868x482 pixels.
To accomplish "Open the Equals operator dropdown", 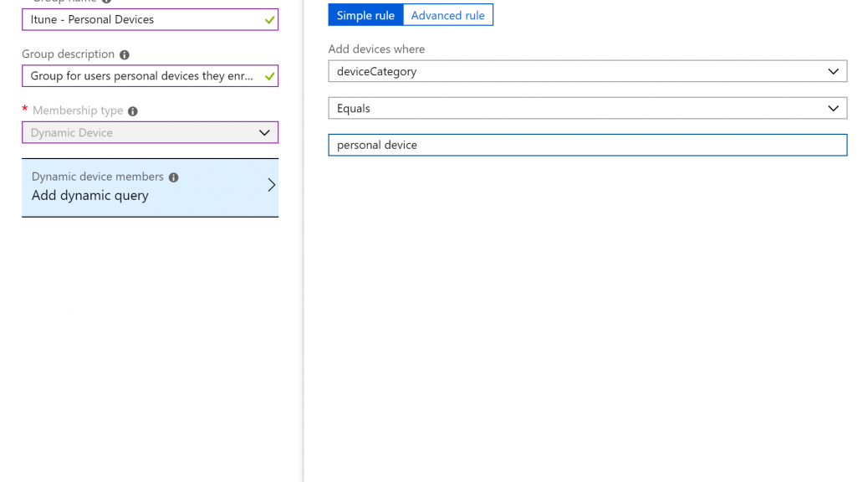I will [587, 108].
